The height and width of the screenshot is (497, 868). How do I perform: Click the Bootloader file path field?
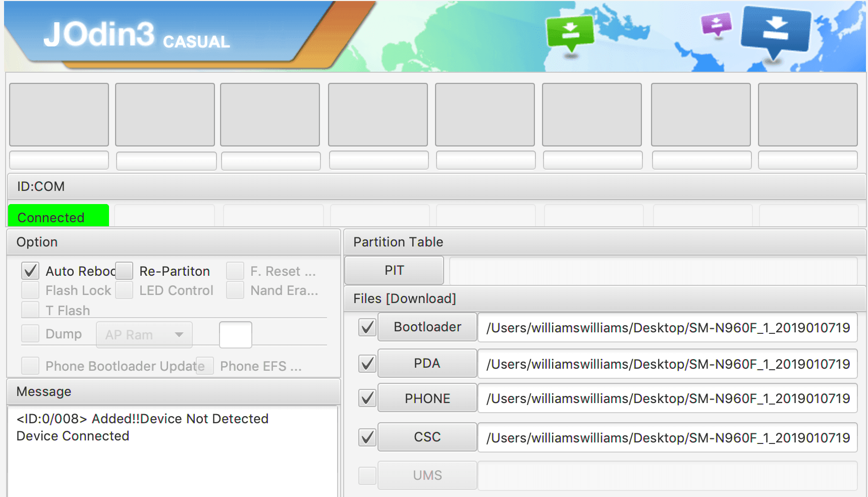[x=668, y=327]
